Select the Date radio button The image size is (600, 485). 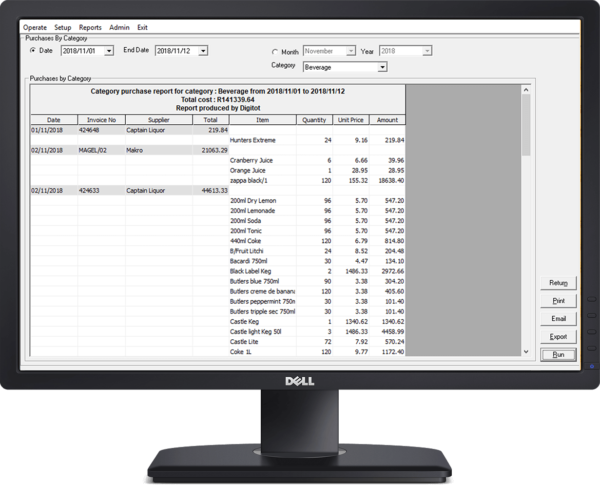[33, 51]
